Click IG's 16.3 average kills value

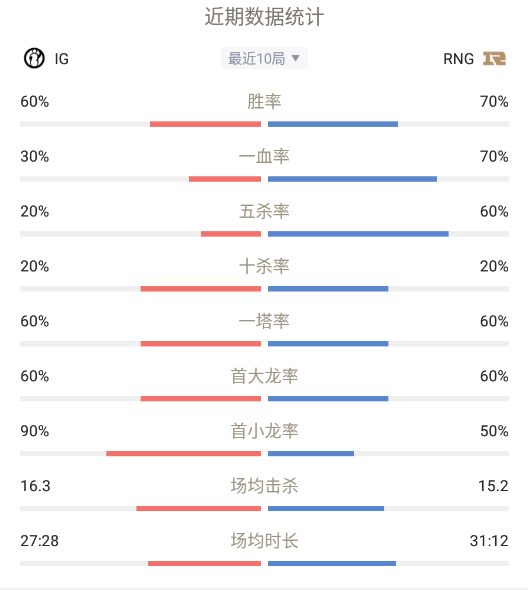click(x=35, y=486)
